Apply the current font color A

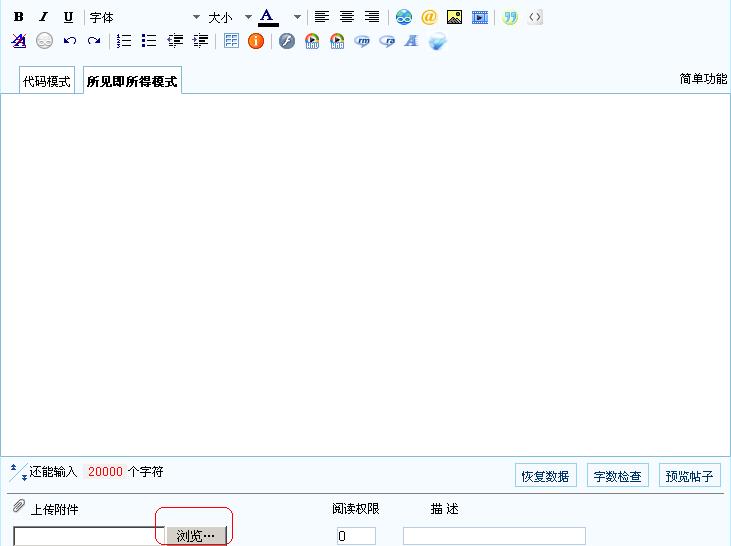[268, 17]
